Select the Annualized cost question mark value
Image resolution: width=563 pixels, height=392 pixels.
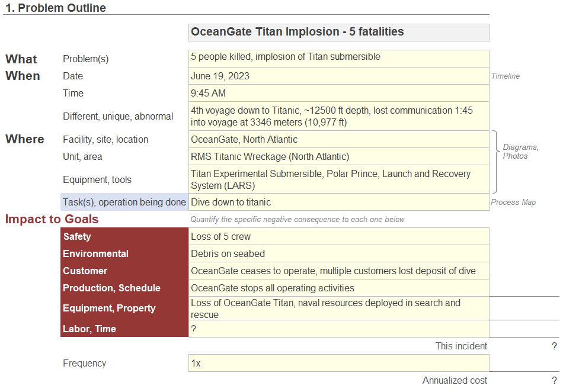(554, 380)
